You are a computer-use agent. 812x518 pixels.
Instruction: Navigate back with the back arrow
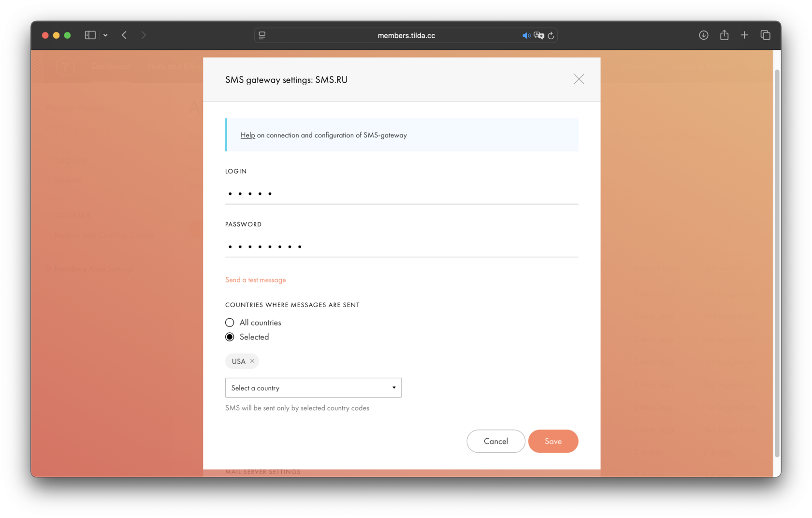(x=124, y=35)
